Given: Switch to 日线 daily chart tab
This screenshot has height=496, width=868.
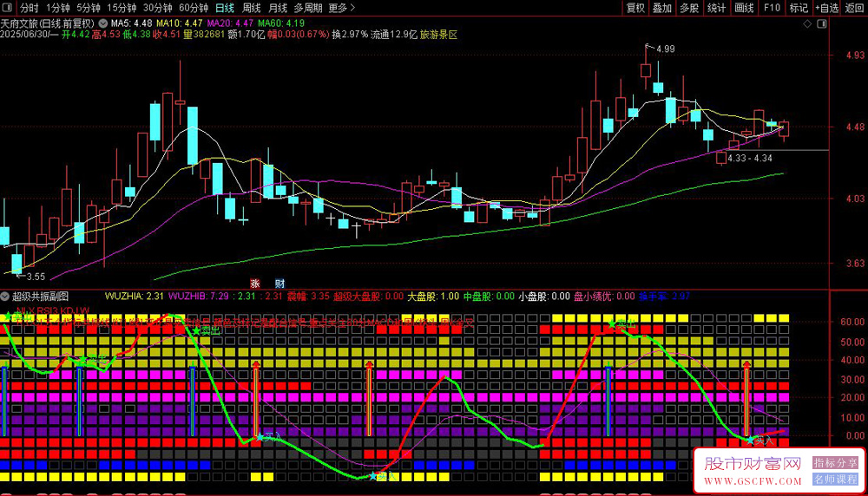Looking at the screenshot, I should click(225, 8).
